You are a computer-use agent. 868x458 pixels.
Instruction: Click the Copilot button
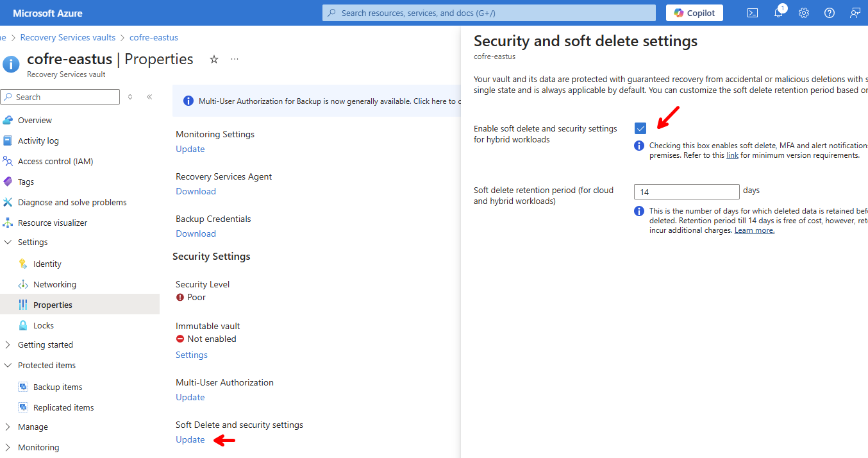click(x=694, y=13)
